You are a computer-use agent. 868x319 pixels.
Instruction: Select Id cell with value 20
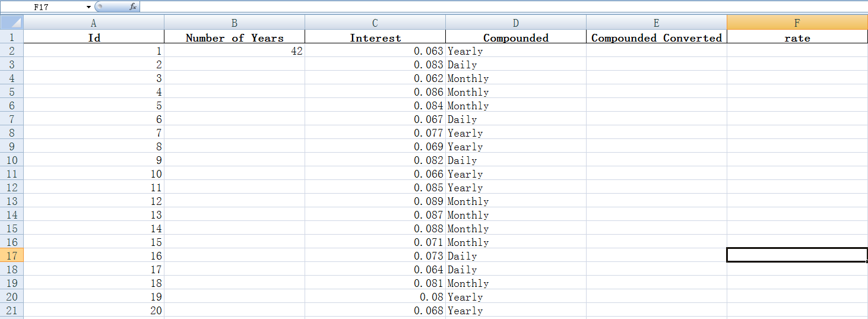tap(94, 310)
